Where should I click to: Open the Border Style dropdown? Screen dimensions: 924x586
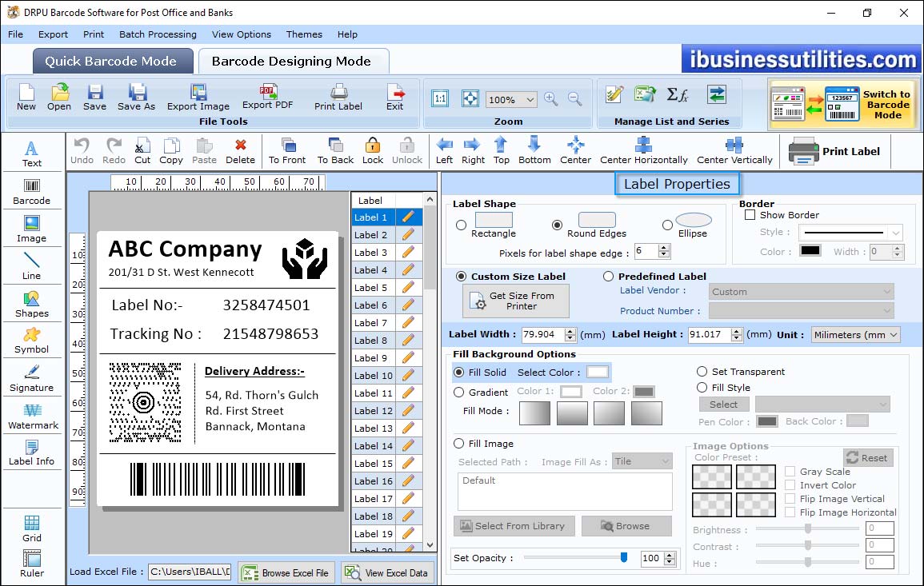point(851,233)
